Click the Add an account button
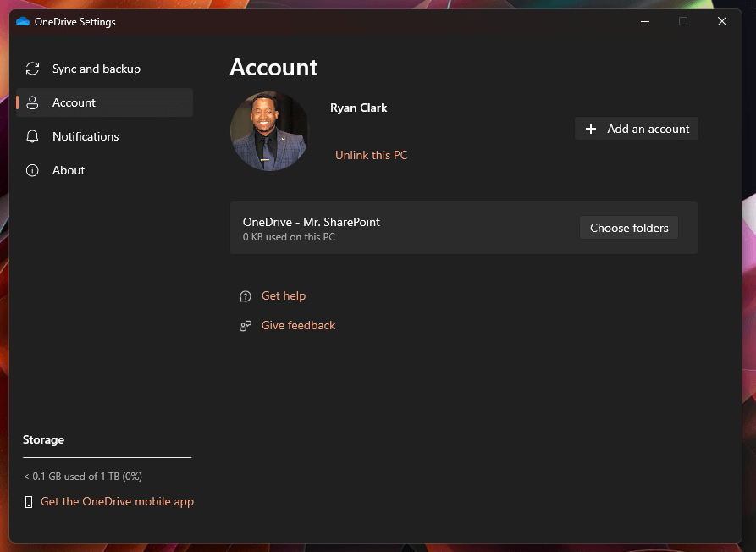This screenshot has height=552, width=756. (637, 129)
